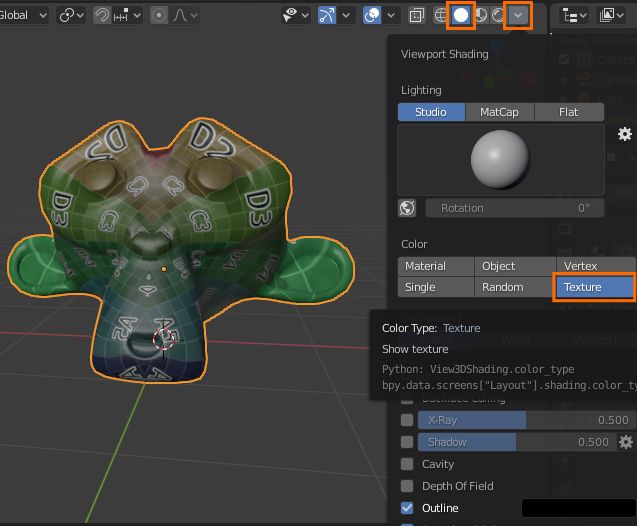The image size is (637, 526).
Task: Adjust the X-Ray alpha slider
Action: pyautogui.click(x=526, y=420)
